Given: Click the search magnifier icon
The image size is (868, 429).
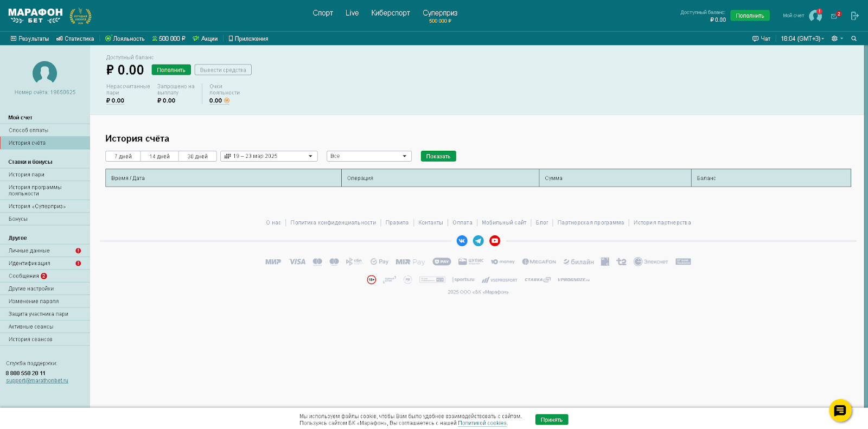Looking at the screenshot, I should click(x=854, y=39).
